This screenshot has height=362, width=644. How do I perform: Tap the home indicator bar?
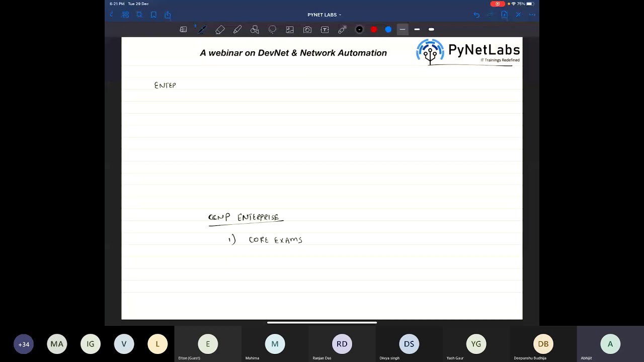pyautogui.click(x=322, y=323)
